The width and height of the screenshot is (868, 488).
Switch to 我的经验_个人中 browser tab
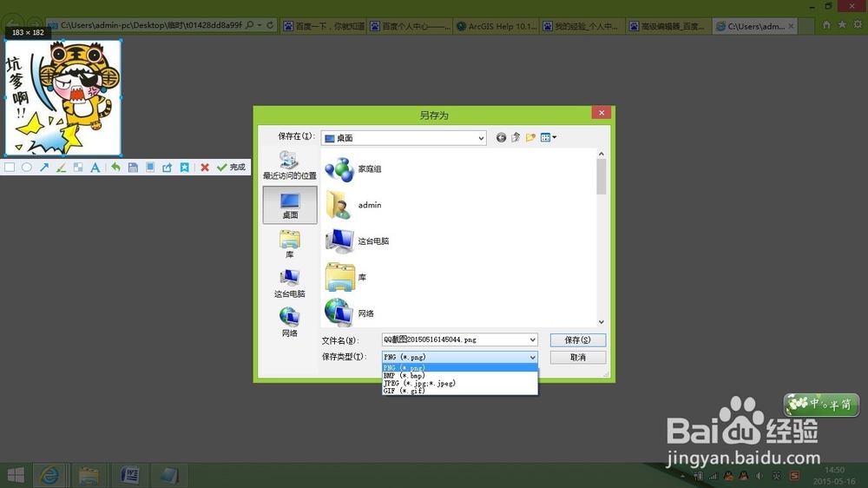coord(582,26)
